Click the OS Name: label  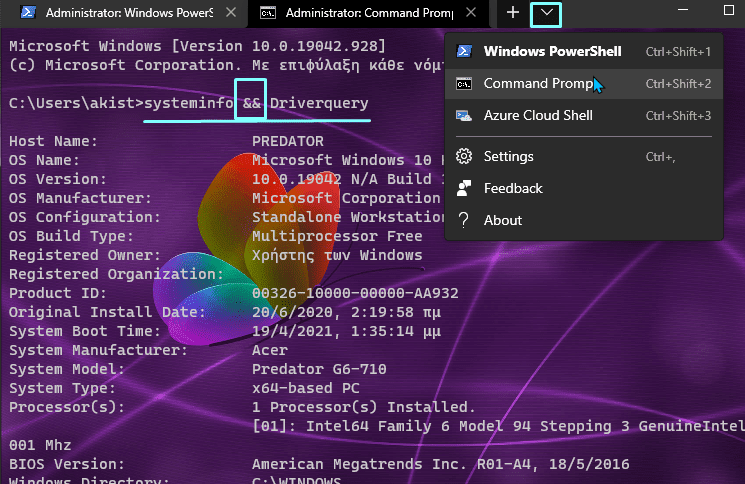(44, 160)
